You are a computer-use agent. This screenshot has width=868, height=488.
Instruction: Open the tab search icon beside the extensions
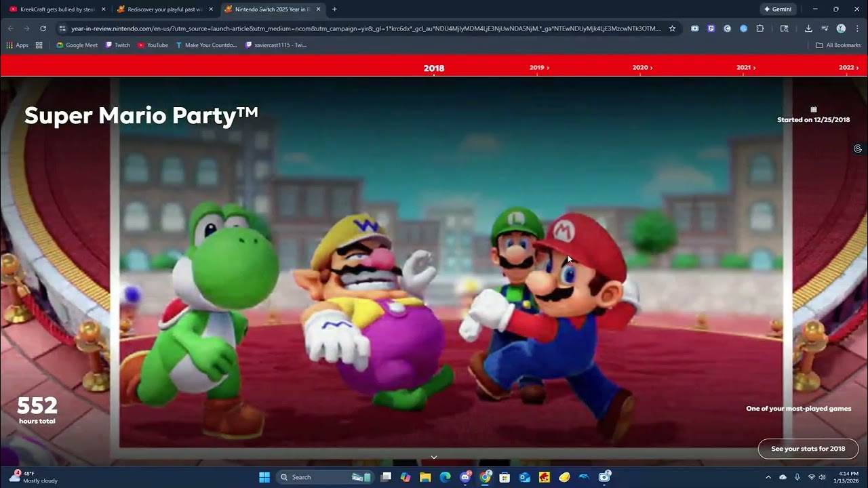pos(784,28)
